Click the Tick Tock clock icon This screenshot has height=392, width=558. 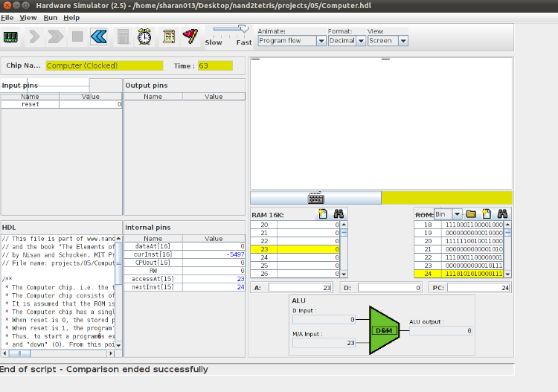pos(145,36)
